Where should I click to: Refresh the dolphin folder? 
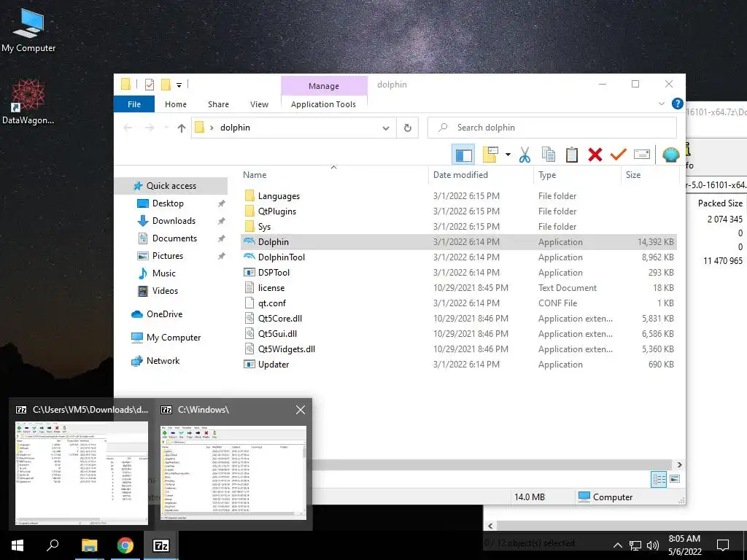click(407, 128)
